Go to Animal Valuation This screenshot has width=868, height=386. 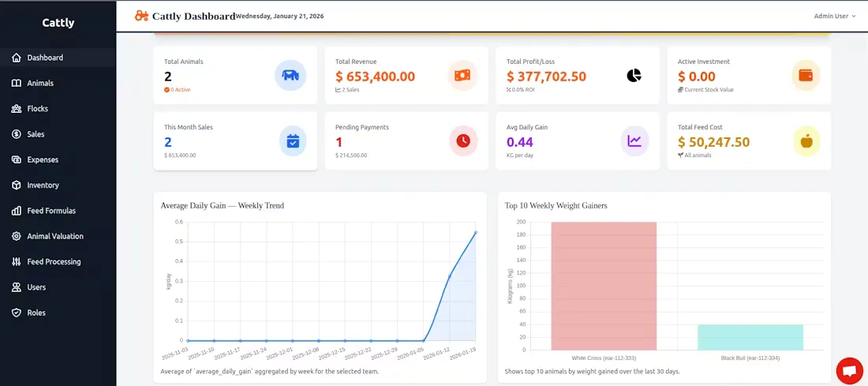point(58,236)
